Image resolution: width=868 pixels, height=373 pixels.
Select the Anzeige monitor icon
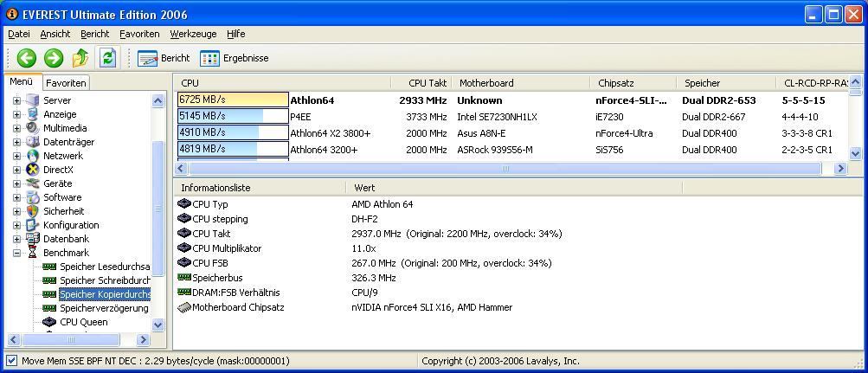click(33, 114)
